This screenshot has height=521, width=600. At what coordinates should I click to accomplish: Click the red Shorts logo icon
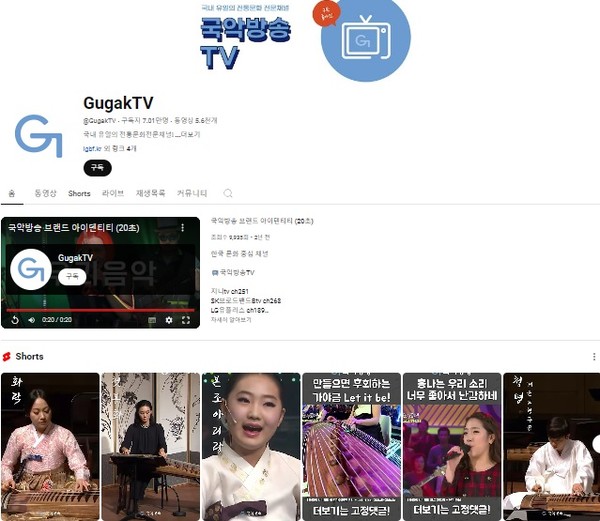(7, 357)
